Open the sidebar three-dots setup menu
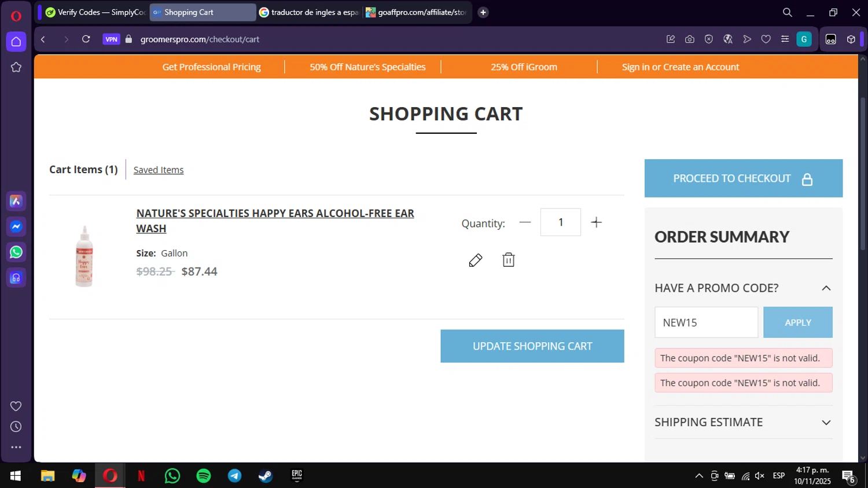Screen dimensions: 868x488 click(x=16, y=447)
